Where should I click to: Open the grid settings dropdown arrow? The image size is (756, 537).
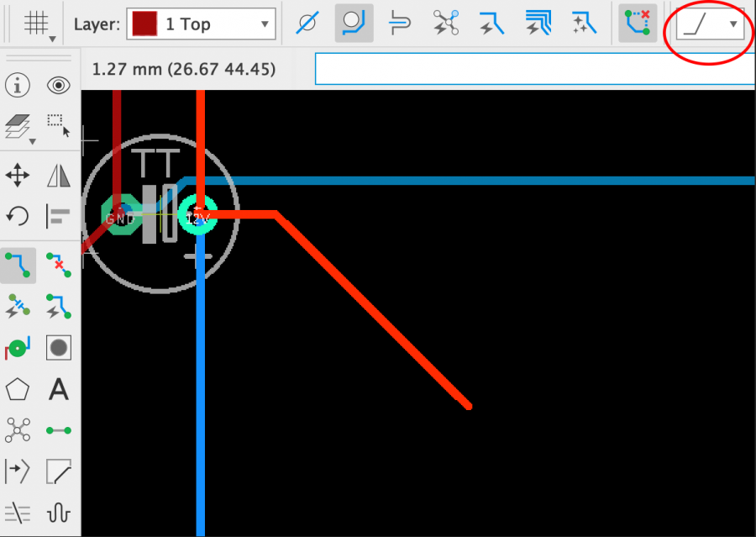pos(53,39)
